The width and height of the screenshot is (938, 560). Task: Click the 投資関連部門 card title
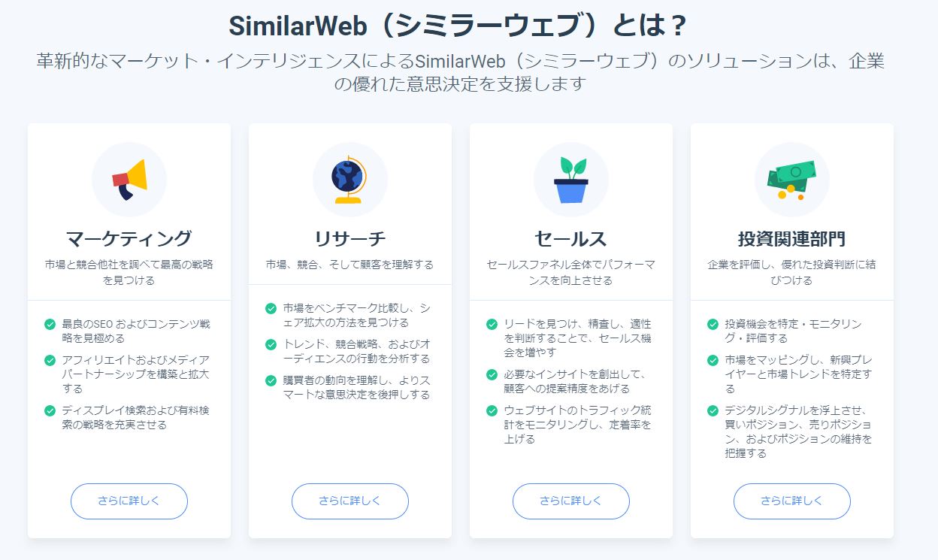tap(791, 239)
